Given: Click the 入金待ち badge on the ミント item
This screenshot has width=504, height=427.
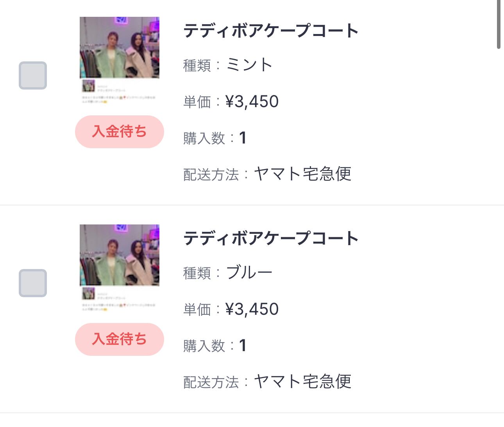Looking at the screenshot, I should point(120,132).
